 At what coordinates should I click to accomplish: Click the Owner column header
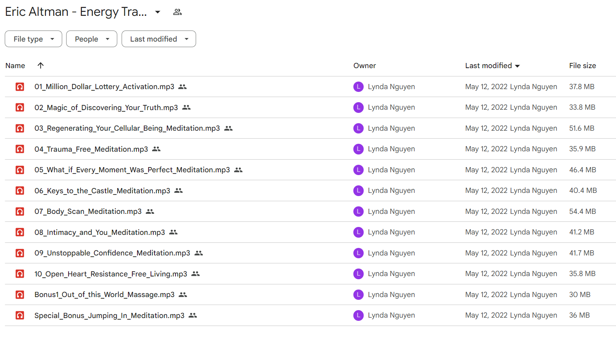point(364,66)
